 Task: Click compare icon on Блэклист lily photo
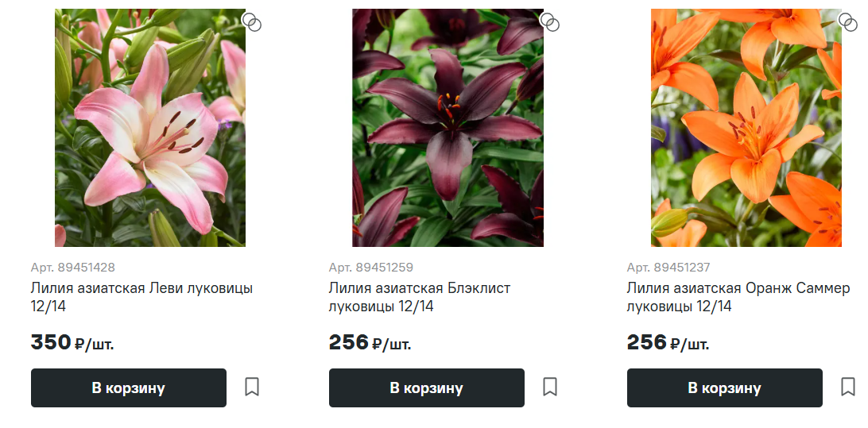(x=550, y=22)
